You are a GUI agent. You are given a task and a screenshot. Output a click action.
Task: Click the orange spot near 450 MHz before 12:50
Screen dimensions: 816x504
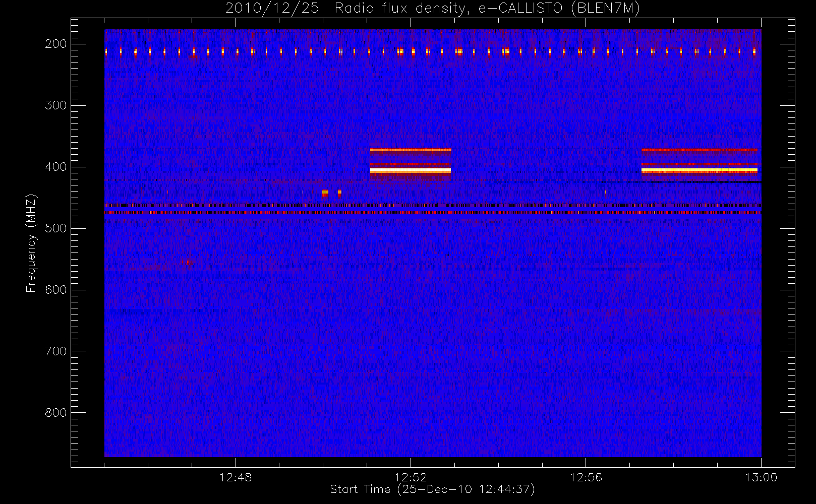coord(325,193)
